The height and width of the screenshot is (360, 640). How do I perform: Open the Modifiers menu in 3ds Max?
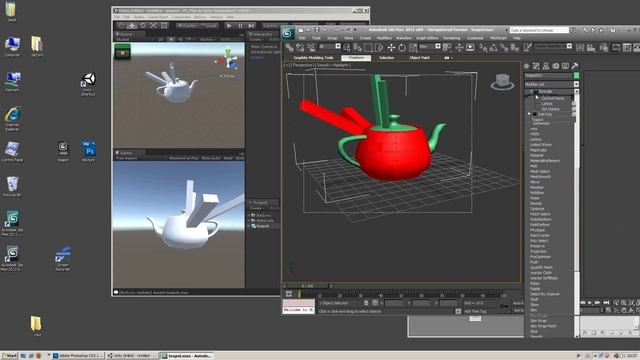[x=384, y=38]
